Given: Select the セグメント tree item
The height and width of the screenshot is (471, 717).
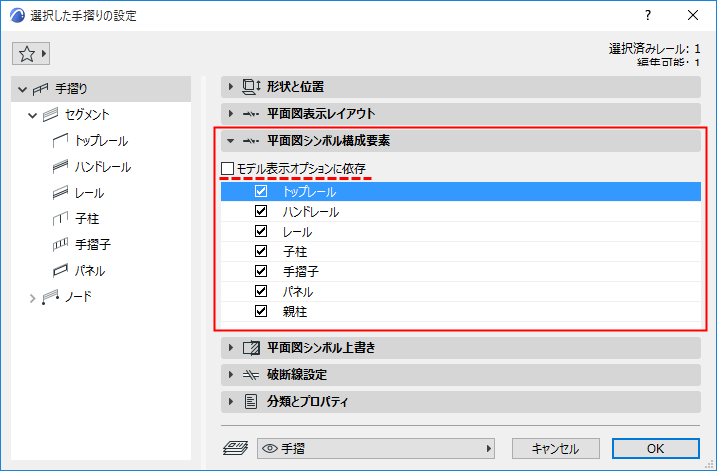Looking at the screenshot, I should (87, 115).
